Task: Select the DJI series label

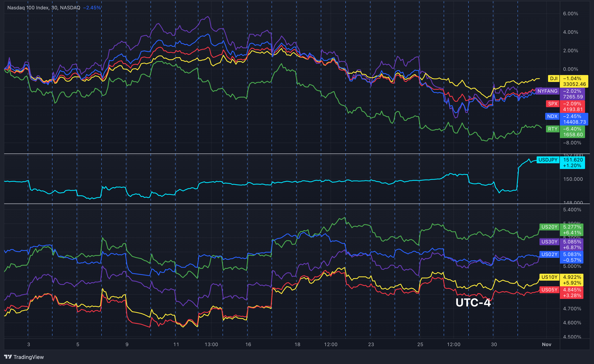Action: (x=553, y=78)
